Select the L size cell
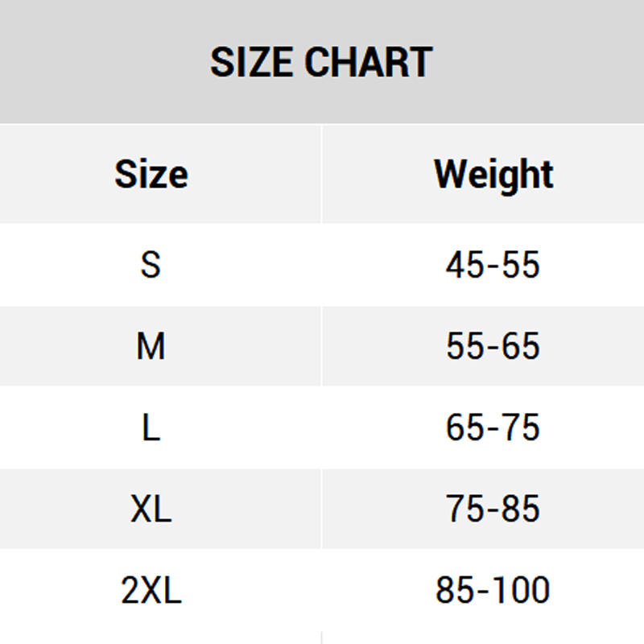This screenshot has width=644, height=644. pyautogui.click(x=151, y=427)
